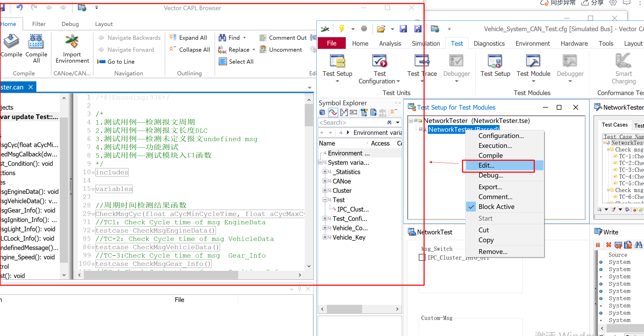
Task: Click the Symbol Explorer Search input field
Action: click(x=352, y=122)
